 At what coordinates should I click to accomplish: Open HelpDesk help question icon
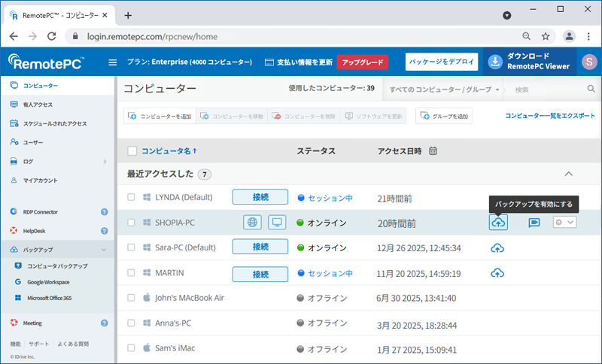pos(104,231)
